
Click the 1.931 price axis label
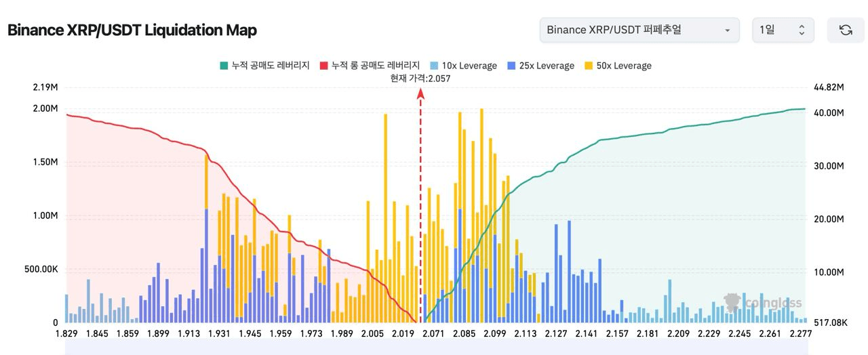219,333
